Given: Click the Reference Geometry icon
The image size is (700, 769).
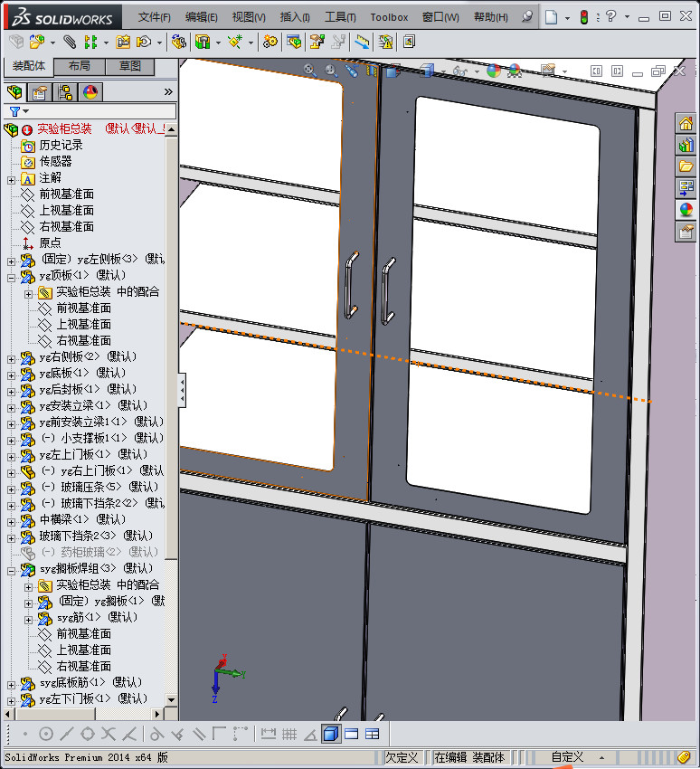Looking at the screenshot, I should click(x=235, y=42).
